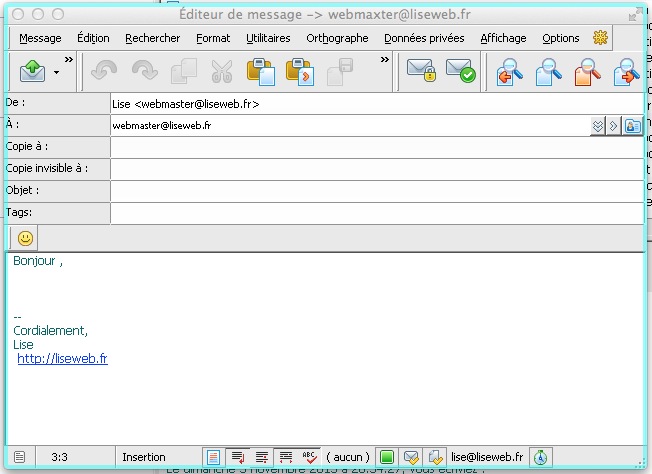Open the dropdown arrow beside the send button
Viewport: 652px width, 474px height.
click(56, 72)
